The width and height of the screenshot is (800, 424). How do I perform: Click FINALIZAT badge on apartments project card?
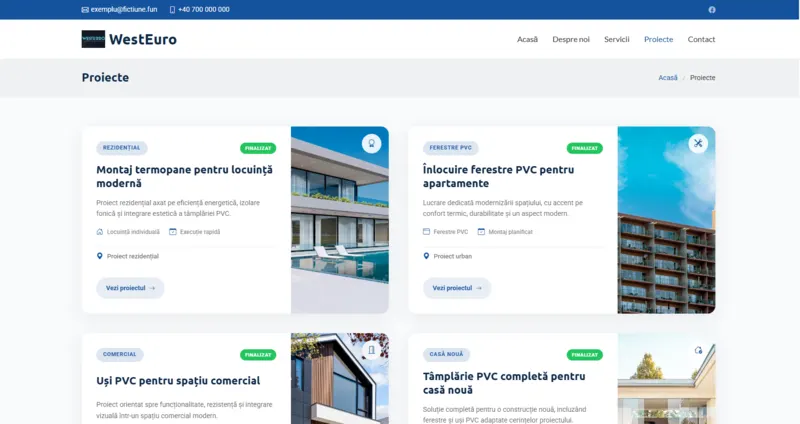coord(585,148)
